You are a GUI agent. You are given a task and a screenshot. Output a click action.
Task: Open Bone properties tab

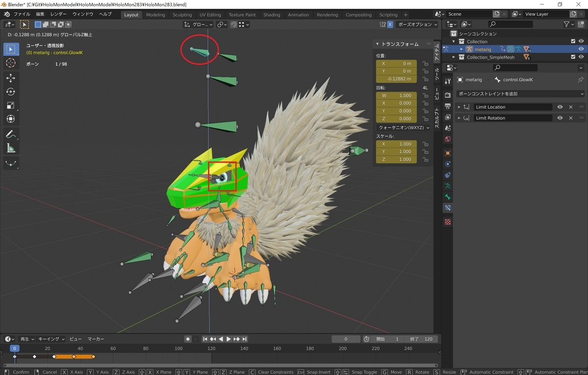click(447, 197)
